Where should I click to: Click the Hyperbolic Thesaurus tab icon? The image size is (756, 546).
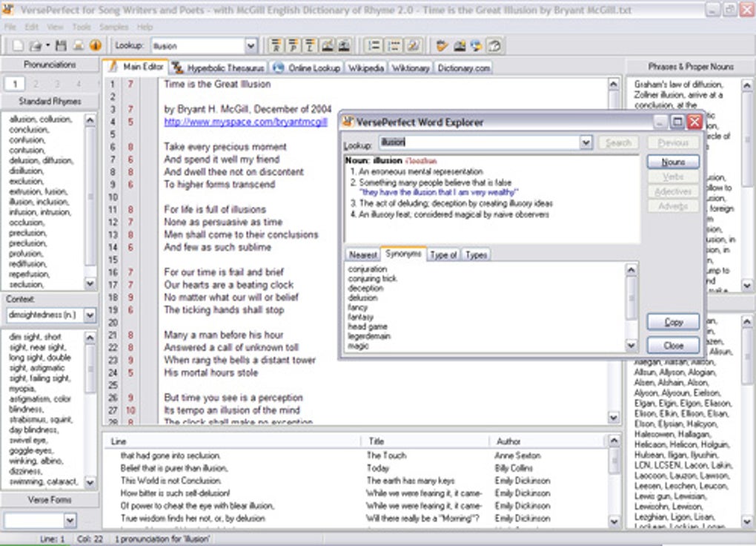click(x=177, y=68)
